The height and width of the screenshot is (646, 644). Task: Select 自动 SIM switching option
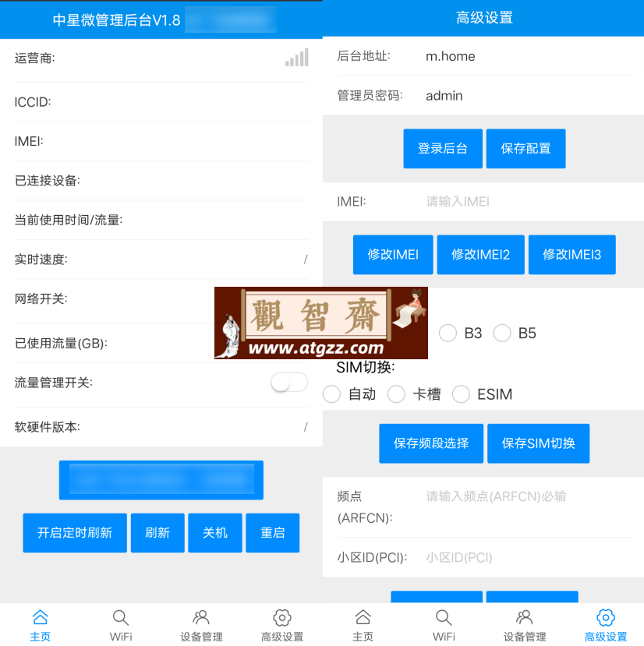click(331, 394)
